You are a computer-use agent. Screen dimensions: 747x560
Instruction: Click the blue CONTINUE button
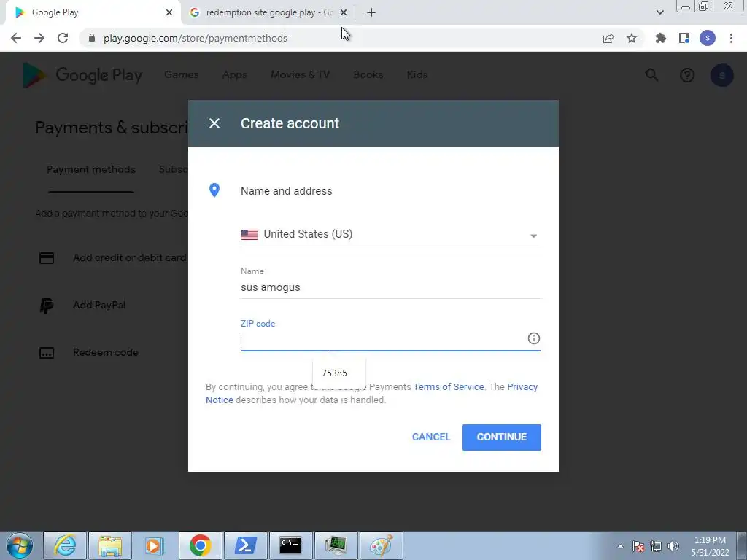click(502, 437)
